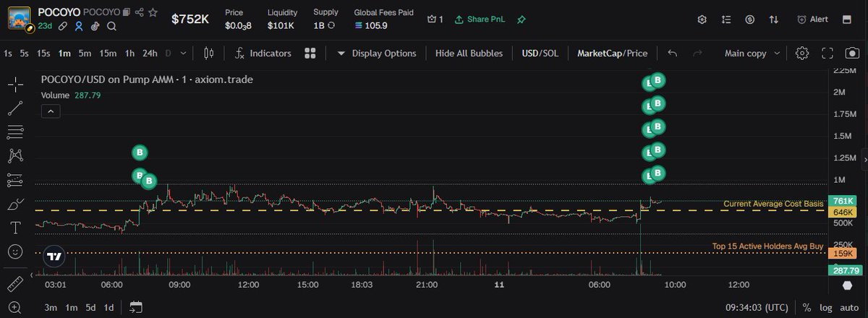Switch to the 1h timeframe
This screenshot has width=868, height=318.
click(x=129, y=53)
